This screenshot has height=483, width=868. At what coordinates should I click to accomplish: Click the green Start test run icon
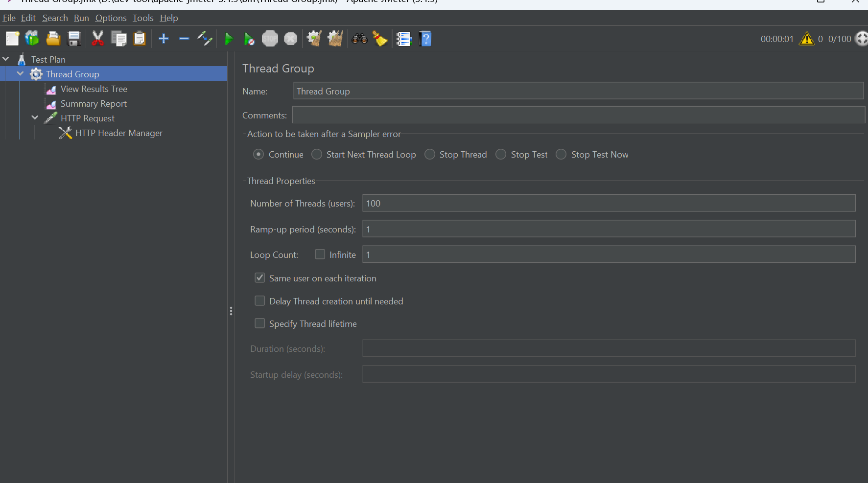point(228,39)
